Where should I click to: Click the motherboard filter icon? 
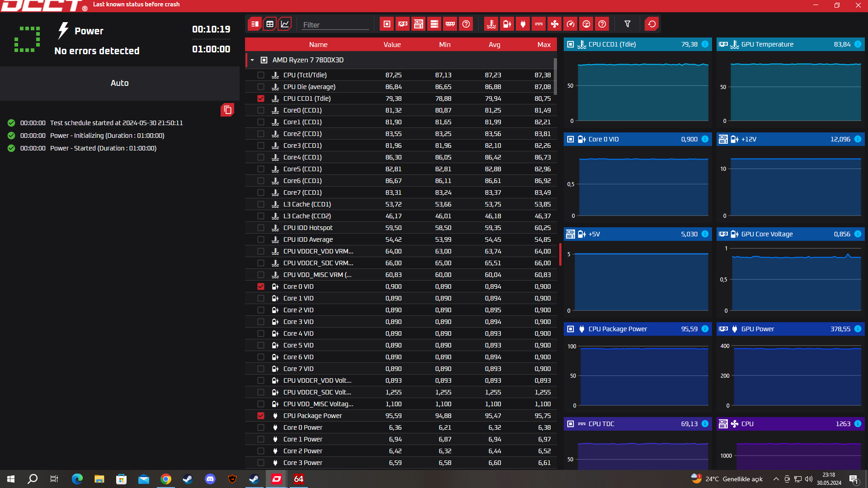419,24
